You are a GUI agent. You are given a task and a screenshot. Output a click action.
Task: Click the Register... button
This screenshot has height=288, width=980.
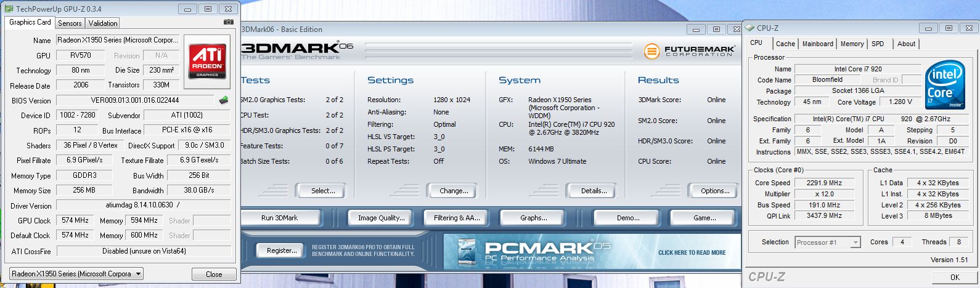pyautogui.click(x=282, y=250)
